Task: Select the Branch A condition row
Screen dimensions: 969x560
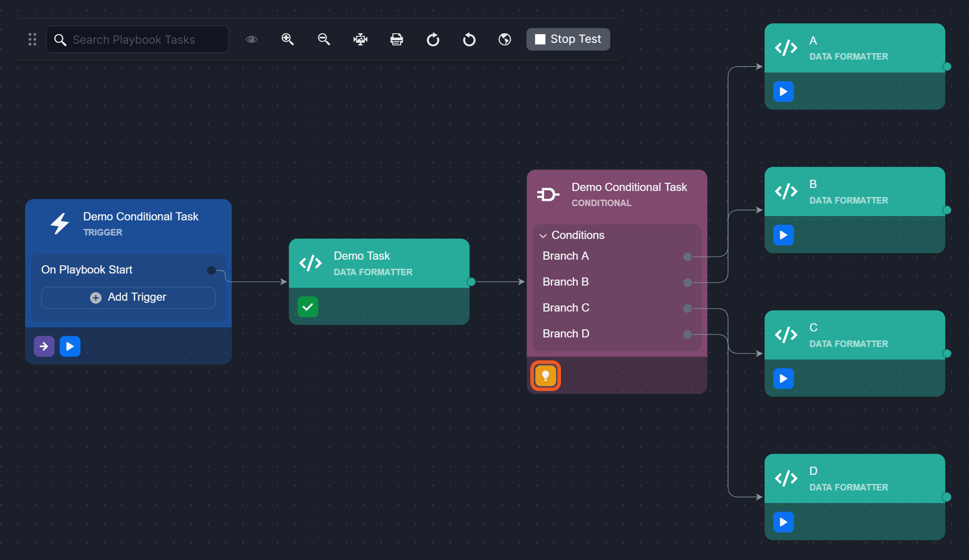Action: (566, 256)
